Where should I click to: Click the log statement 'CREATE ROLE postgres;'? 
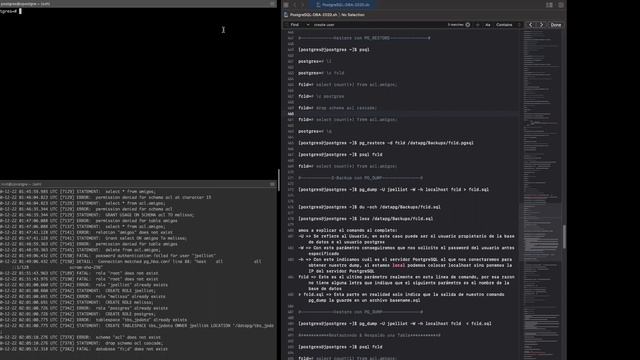[x=78, y=314]
